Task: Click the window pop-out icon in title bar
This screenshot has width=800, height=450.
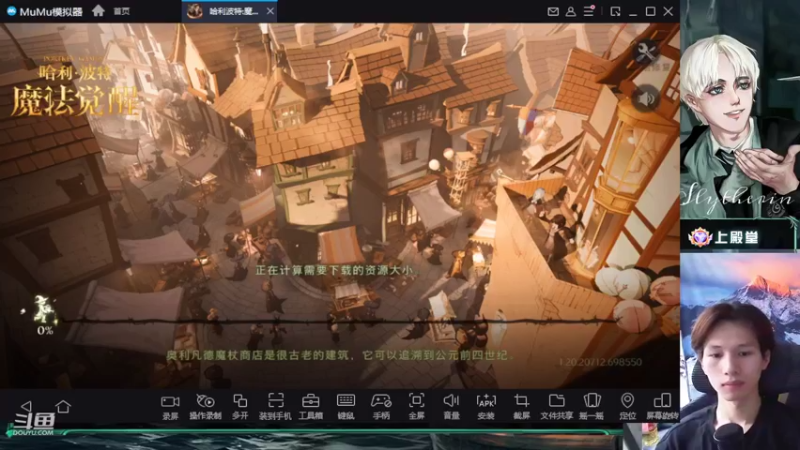Action: coord(615,11)
